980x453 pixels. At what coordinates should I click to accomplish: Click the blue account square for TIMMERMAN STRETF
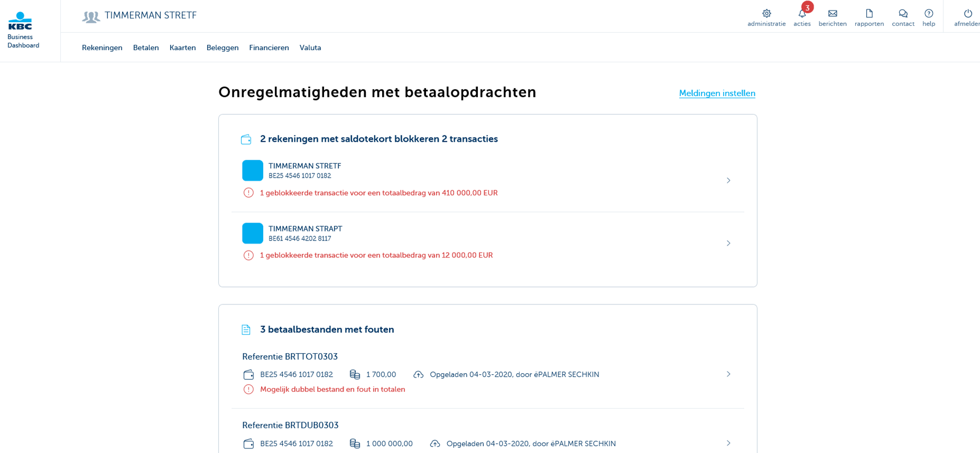(x=253, y=171)
